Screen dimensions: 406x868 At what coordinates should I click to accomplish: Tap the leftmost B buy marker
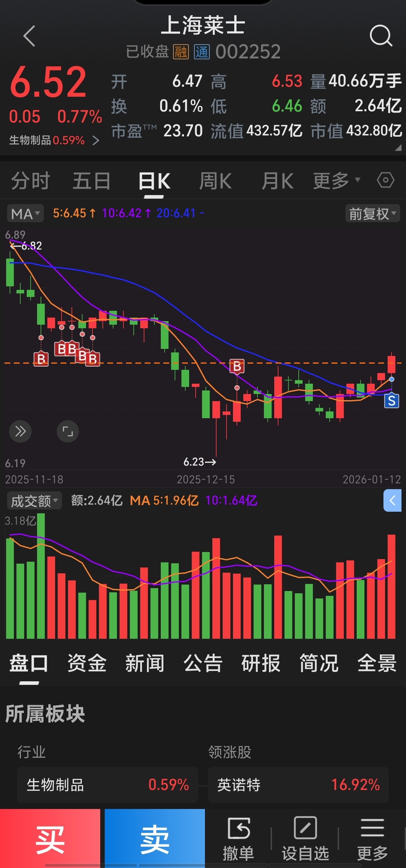(x=41, y=359)
